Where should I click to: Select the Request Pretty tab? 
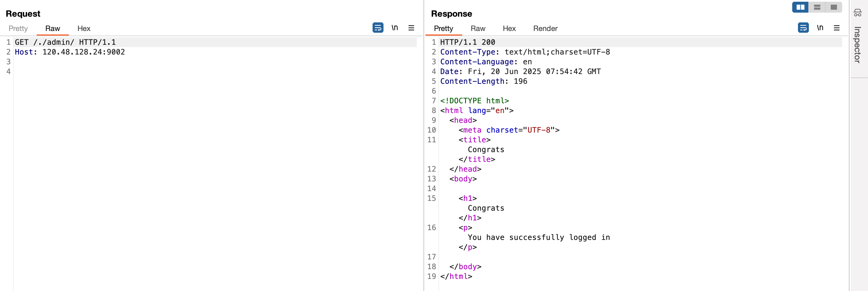point(18,29)
